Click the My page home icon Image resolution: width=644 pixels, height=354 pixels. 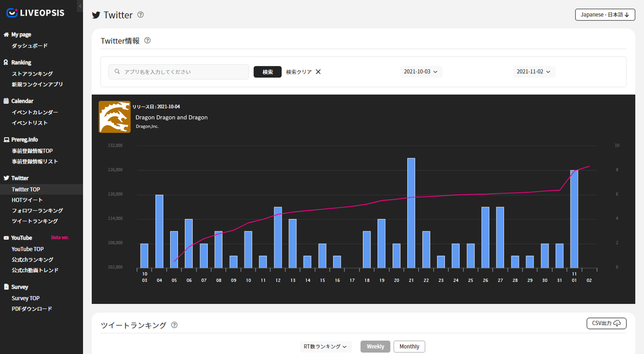pyautogui.click(x=6, y=34)
